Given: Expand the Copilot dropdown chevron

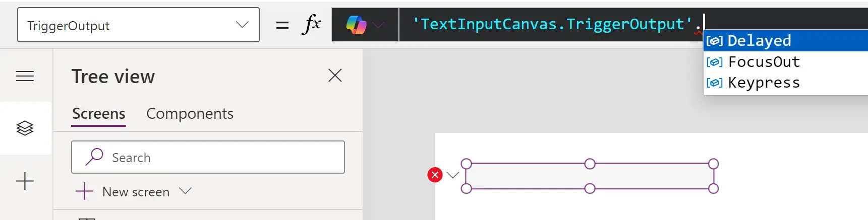Looking at the screenshot, I should click(x=378, y=25).
